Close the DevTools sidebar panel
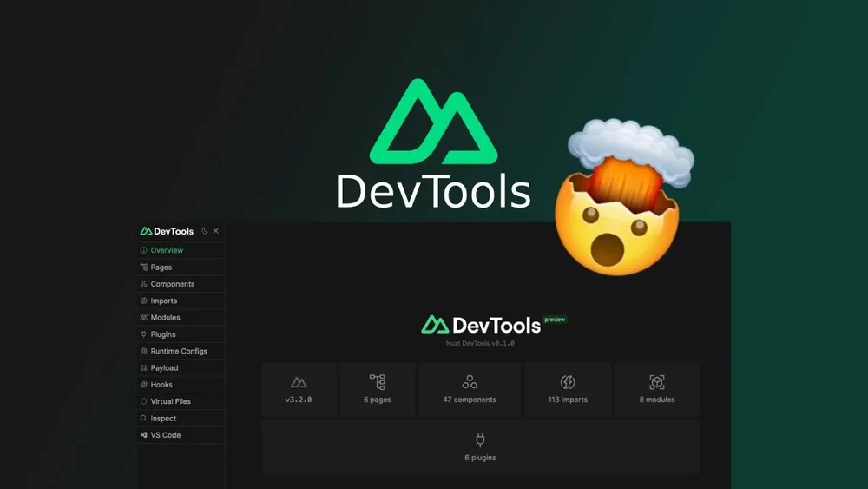This screenshot has width=868, height=489. [216, 231]
